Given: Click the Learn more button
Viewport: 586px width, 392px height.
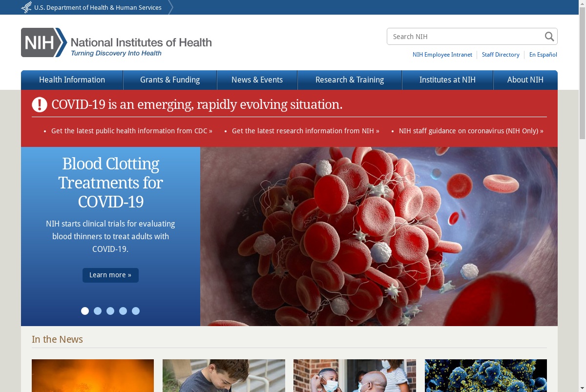Looking at the screenshot, I should click(x=110, y=275).
